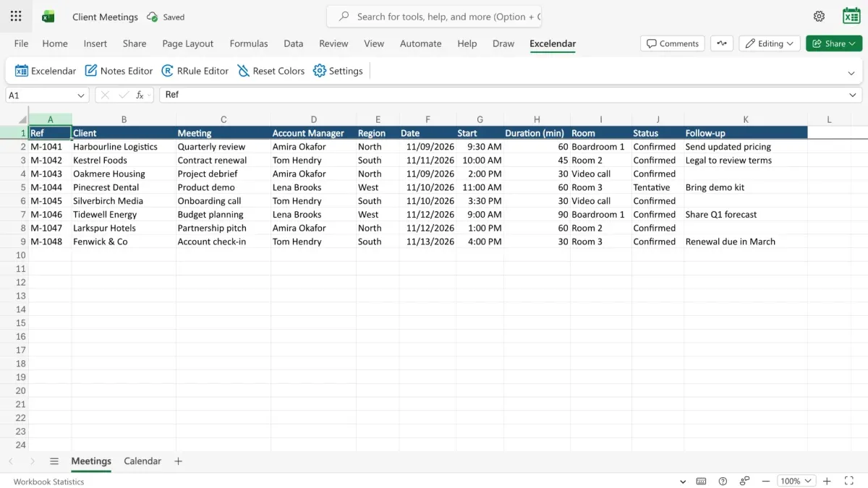Go to previous sheet arrow
This screenshot has height=488, width=868.
click(11, 461)
